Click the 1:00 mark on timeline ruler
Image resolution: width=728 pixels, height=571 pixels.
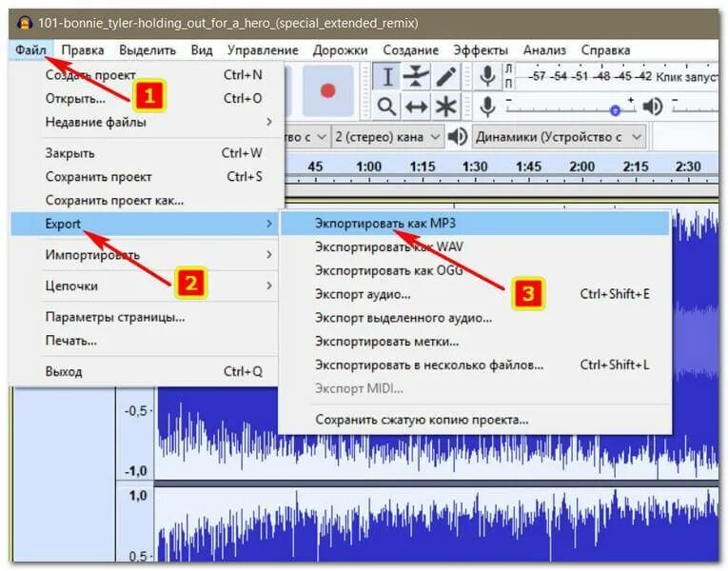pyautogui.click(x=368, y=167)
